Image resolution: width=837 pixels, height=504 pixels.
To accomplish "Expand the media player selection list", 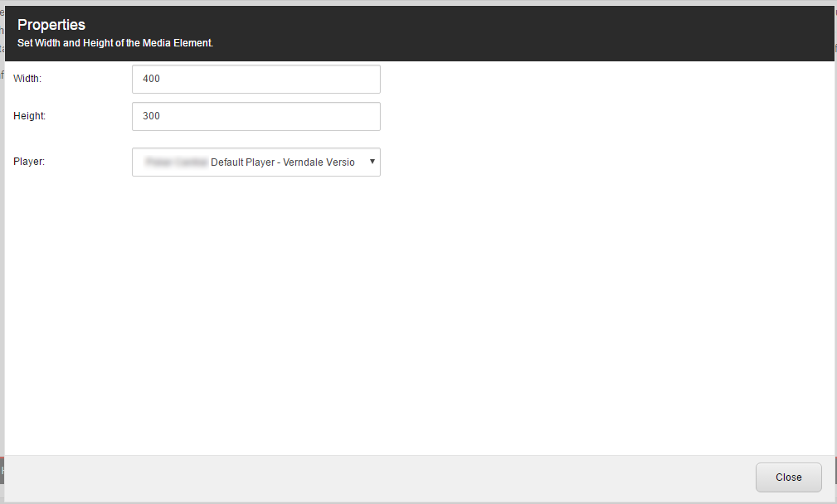I will (x=256, y=162).
